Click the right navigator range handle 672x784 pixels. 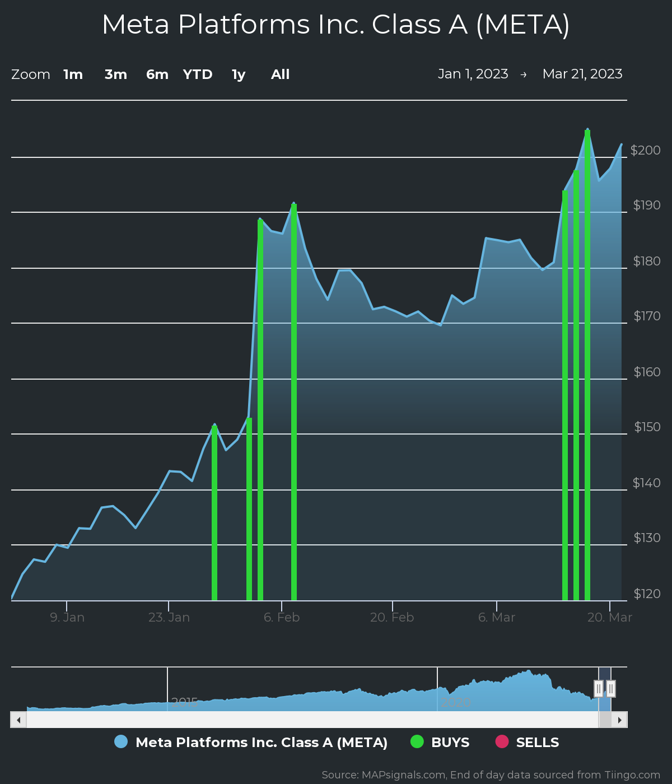[611, 689]
